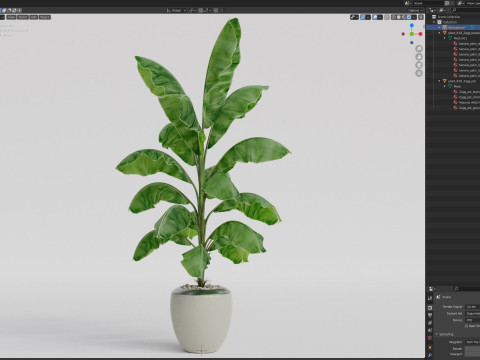The width and height of the screenshot is (480, 360).
Task: Switch viewport to material preview shading
Action: coord(404,17)
